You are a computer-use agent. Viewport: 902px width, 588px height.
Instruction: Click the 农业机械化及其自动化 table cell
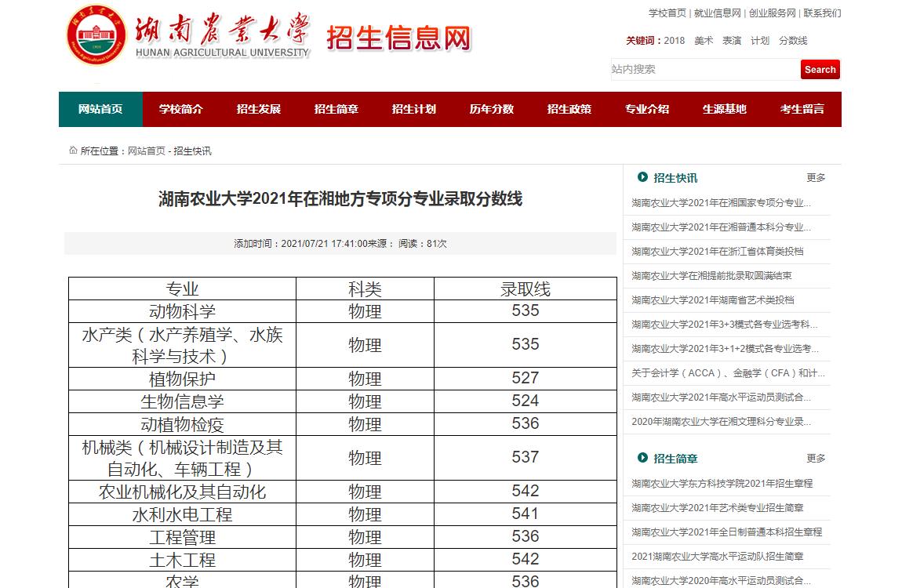pos(182,492)
